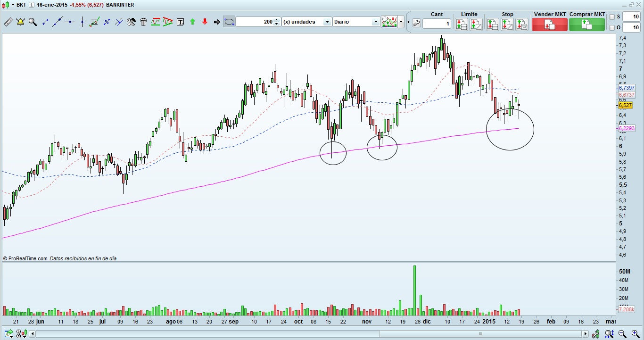Click the horizontal zoom fit magnifier icon
The width and height of the screenshot is (644, 340).
610,334
